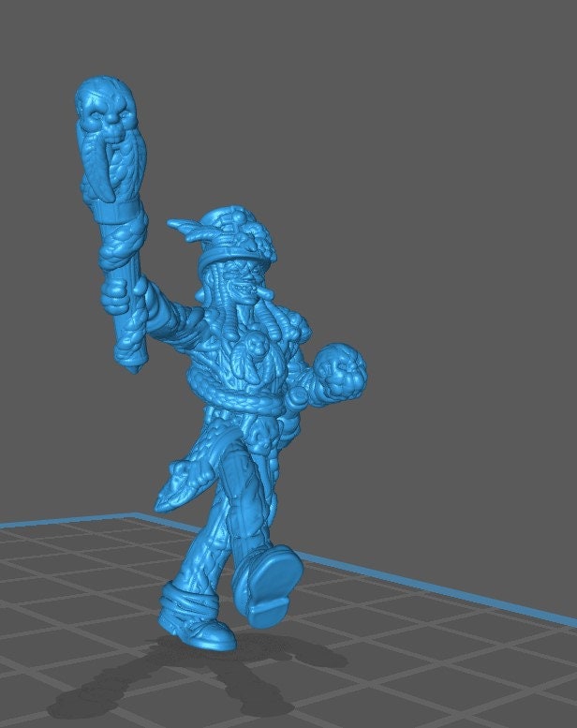Viewport: 577px width, 728px height.
Task: Click the rolled cuff on the standing leg
Action: point(187,600)
